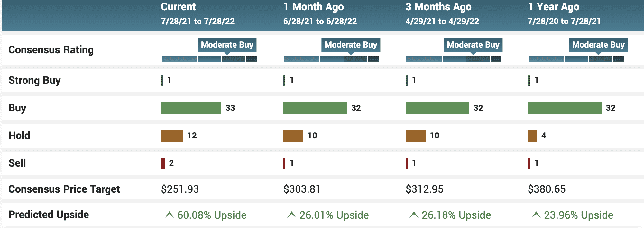Select the 1 Month Ago column header
This screenshot has height=228, width=644.
(x=313, y=7)
